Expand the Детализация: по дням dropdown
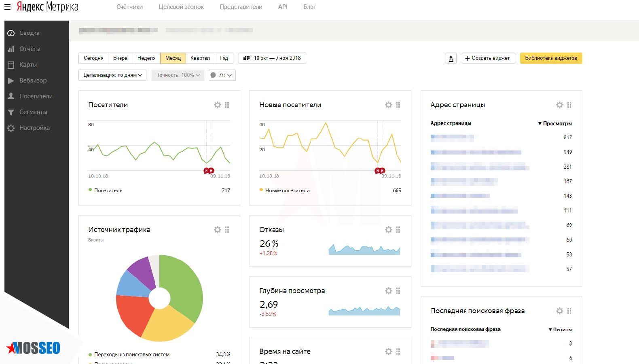The width and height of the screenshot is (639, 364). tap(112, 75)
